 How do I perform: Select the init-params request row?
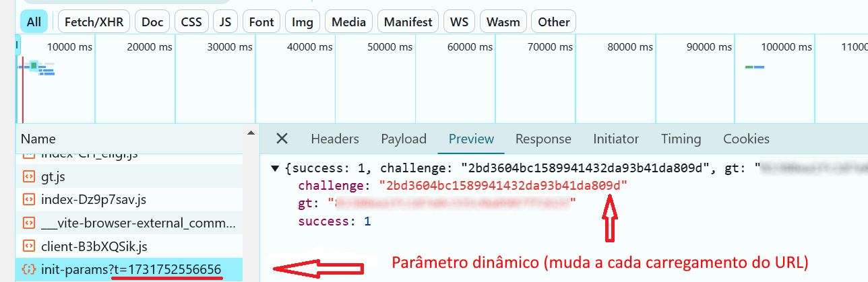(x=129, y=269)
